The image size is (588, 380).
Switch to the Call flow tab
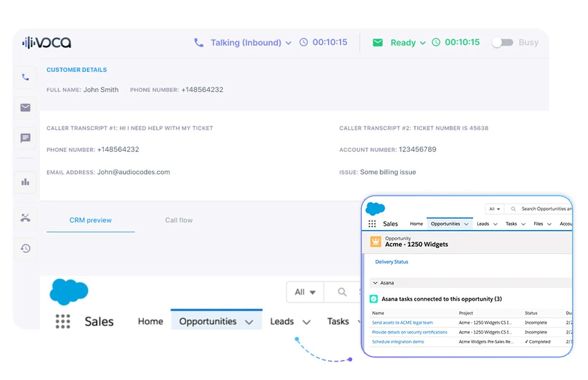click(x=178, y=220)
